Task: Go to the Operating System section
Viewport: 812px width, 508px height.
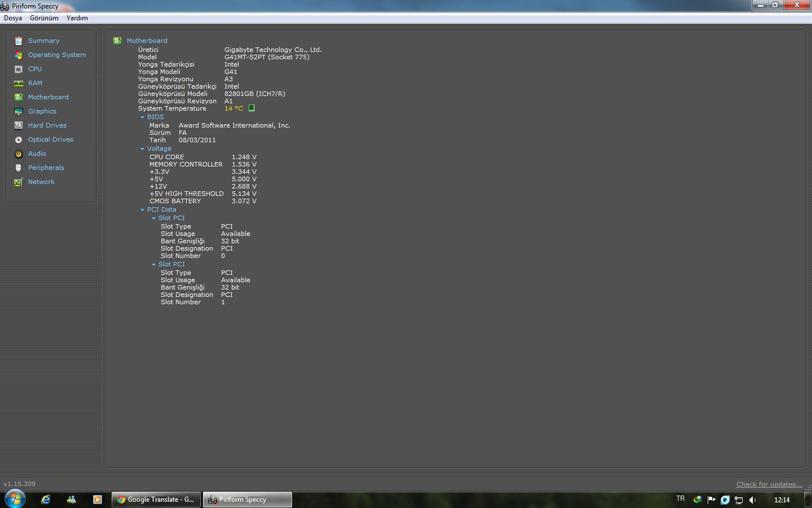Action: coord(57,55)
